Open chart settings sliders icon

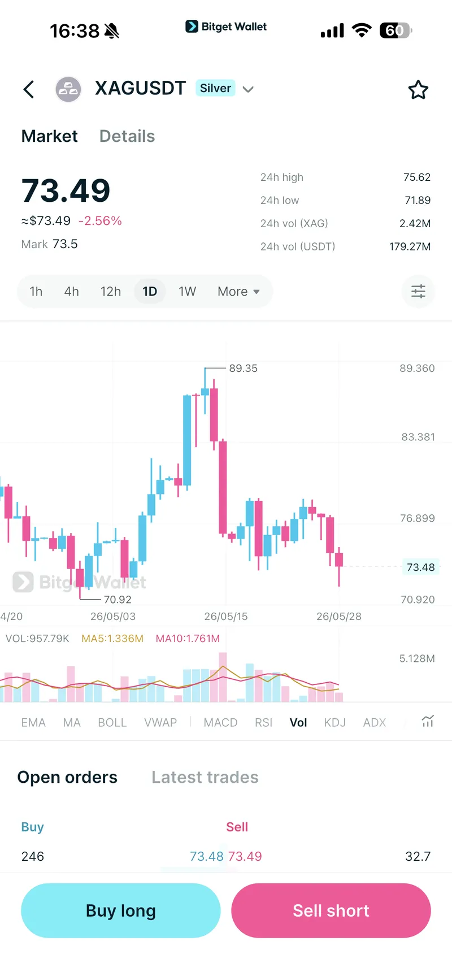tap(418, 292)
